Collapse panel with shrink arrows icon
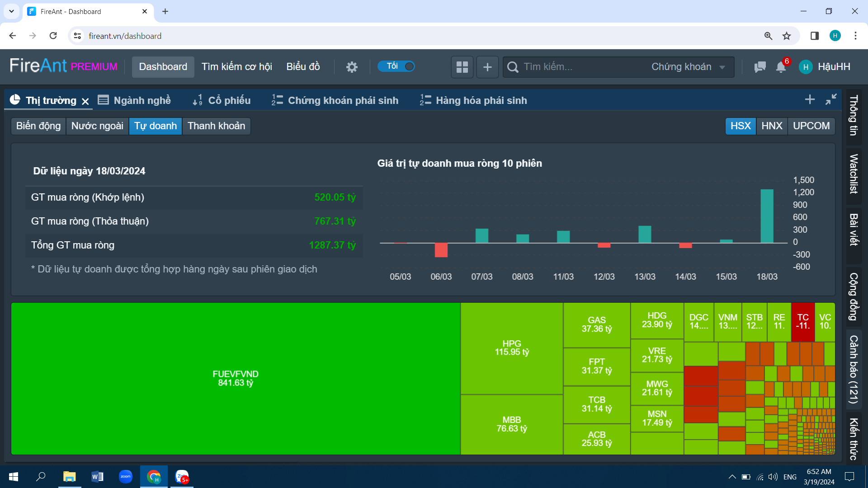This screenshot has width=868, height=488. 831,99
